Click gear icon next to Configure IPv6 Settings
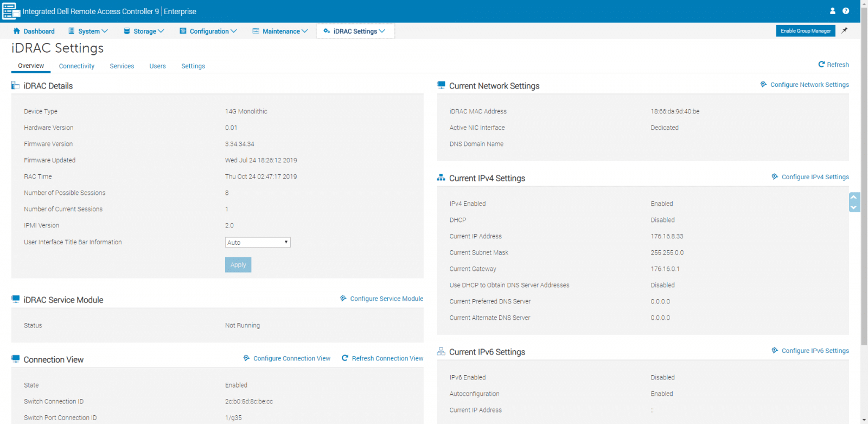This screenshot has width=868, height=424. (x=775, y=350)
